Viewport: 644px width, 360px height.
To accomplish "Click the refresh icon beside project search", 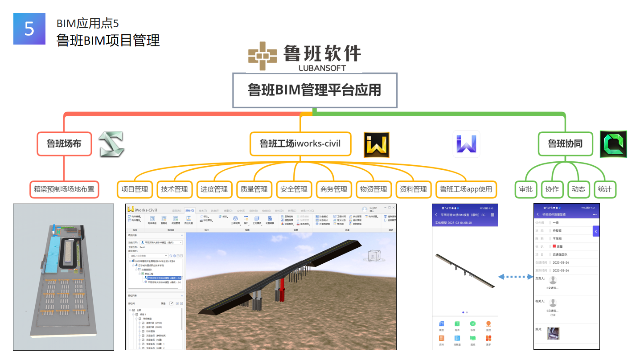I will tap(171, 256).
